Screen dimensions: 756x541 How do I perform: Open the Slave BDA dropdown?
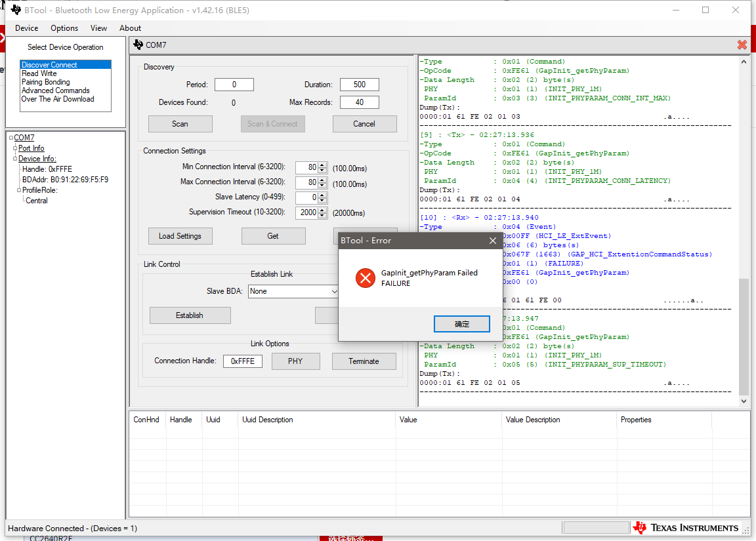[334, 291]
